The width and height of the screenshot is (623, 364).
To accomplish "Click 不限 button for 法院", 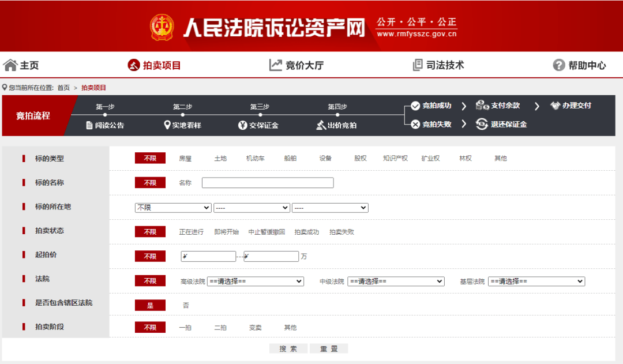I will pyautogui.click(x=150, y=281).
